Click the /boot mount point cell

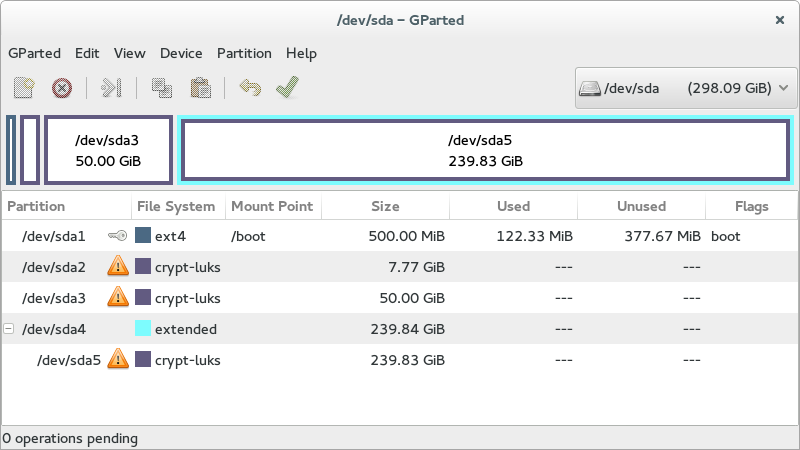coord(248,236)
